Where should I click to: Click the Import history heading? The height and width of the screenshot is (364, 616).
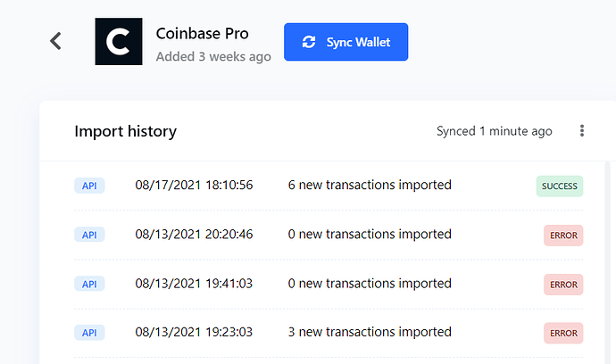pyautogui.click(x=125, y=131)
